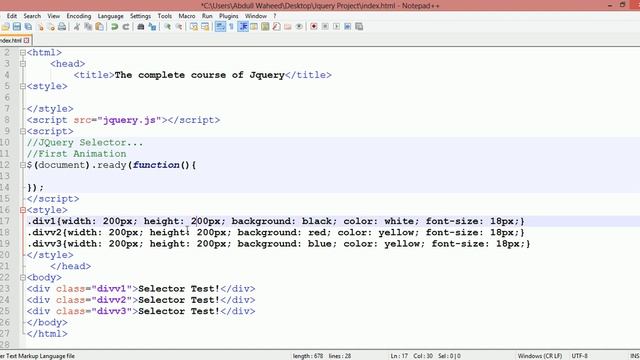The image size is (640, 360).
Task: Close the current document via toolbar Close icon
Action: (40, 27)
